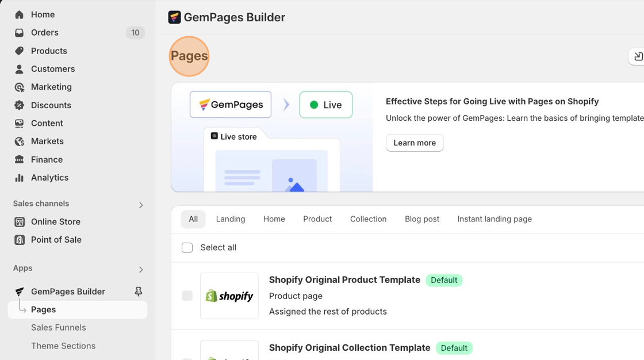Click the Learn more button
Image resolution: width=644 pixels, height=360 pixels.
[415, 143]
